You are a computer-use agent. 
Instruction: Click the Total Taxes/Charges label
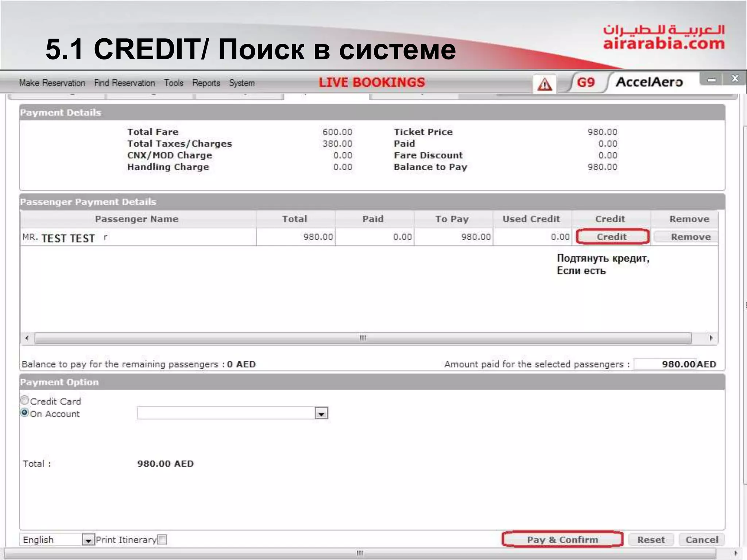click(x=179, y=144)
